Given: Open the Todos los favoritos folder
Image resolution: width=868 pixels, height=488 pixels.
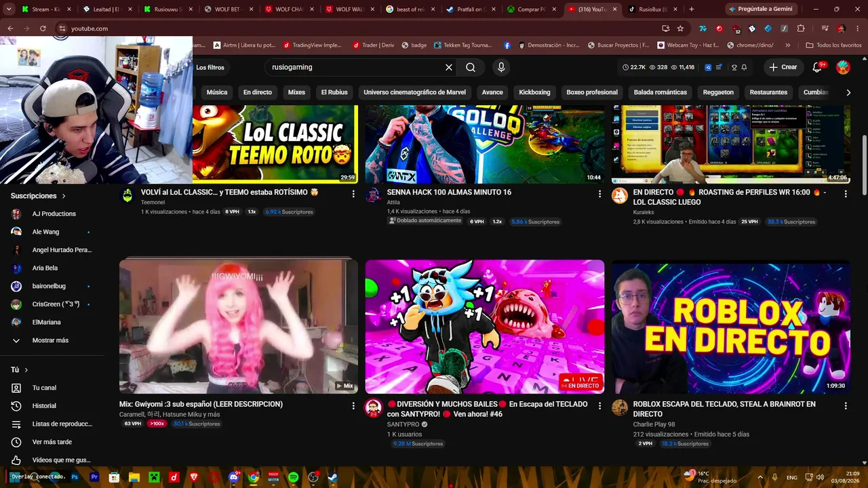Looking at the screenshot, I should (833, 45).
